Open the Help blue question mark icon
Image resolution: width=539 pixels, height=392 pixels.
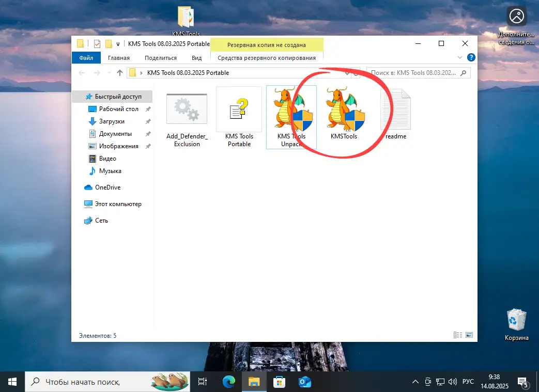(471, 58)
